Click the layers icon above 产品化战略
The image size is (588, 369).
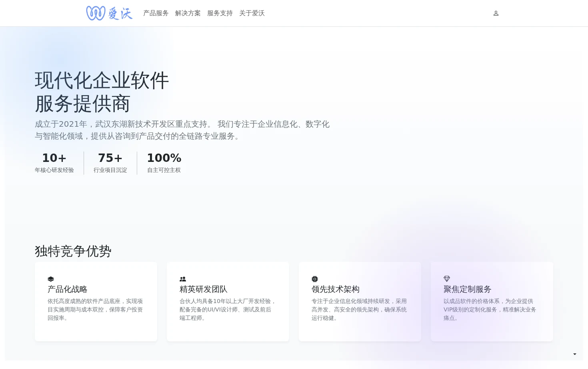click(51, 279)
